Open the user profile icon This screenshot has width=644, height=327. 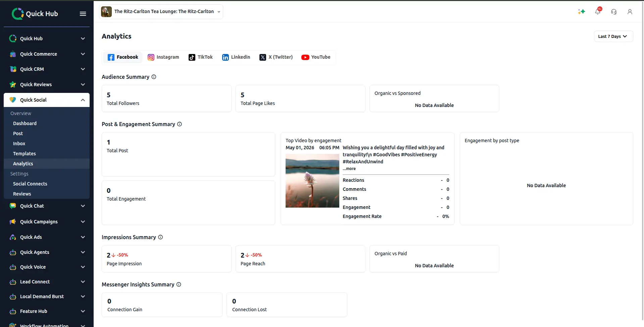pyautogui.click(x=630, y=12)
